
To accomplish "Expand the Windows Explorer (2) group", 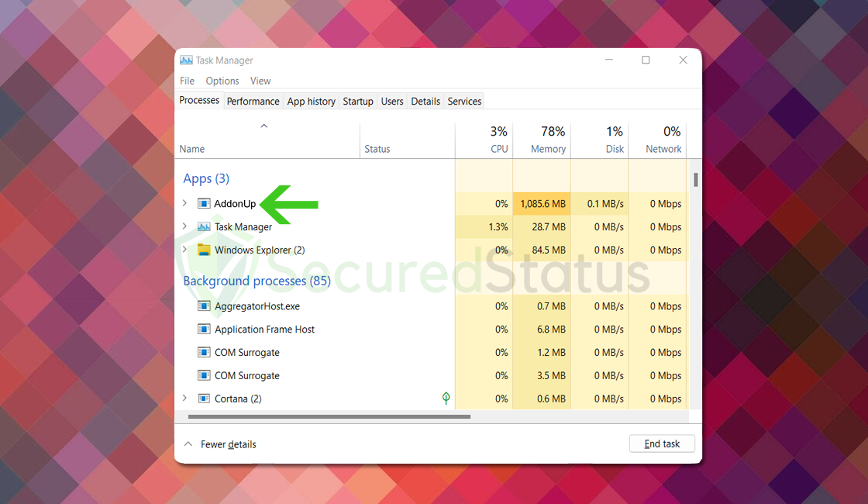I will (185, 249).
